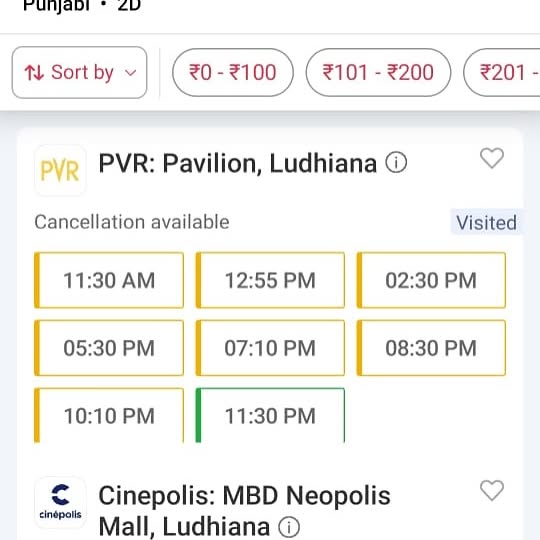Toggle the ₹201 price range filter
This screenshot has width=540, height=540.
coord(502,73)
